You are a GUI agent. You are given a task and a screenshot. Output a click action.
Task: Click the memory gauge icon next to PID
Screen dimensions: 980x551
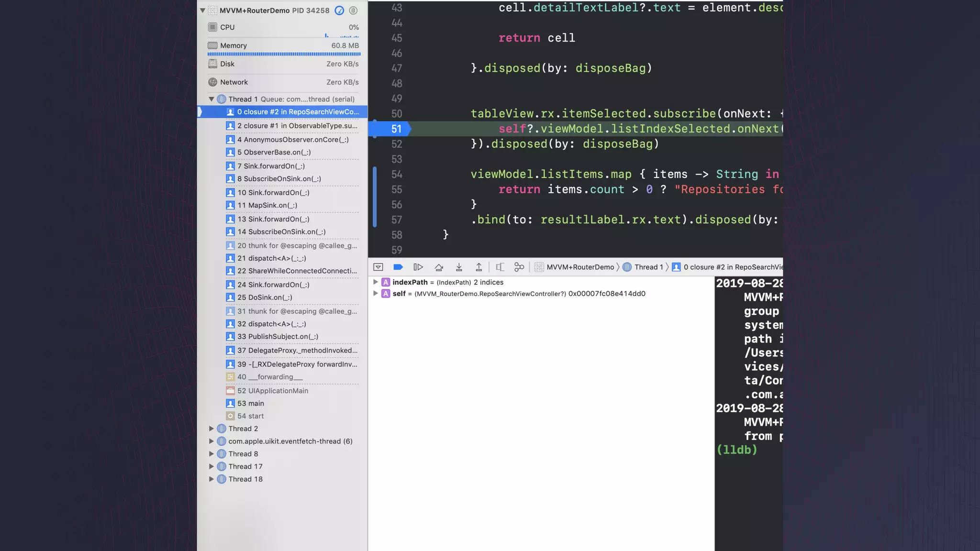click(339, 11)
